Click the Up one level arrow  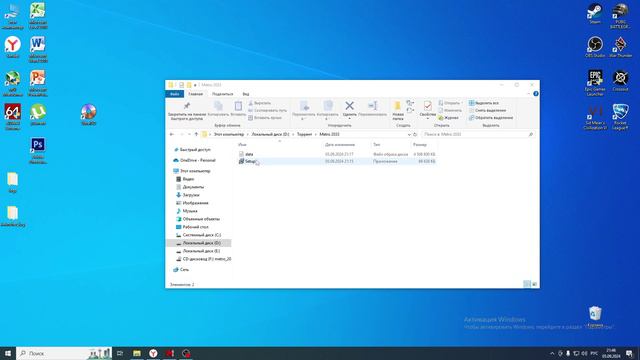coord(196,134)
